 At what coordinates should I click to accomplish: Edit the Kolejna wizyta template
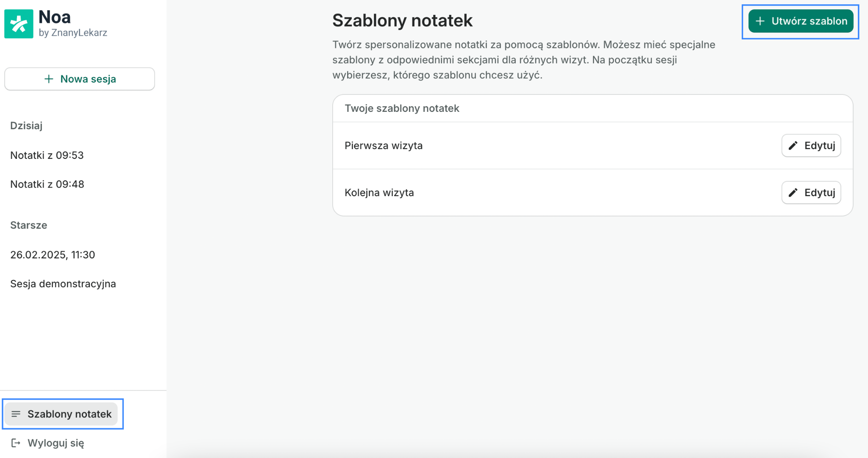tap(811, 192)
